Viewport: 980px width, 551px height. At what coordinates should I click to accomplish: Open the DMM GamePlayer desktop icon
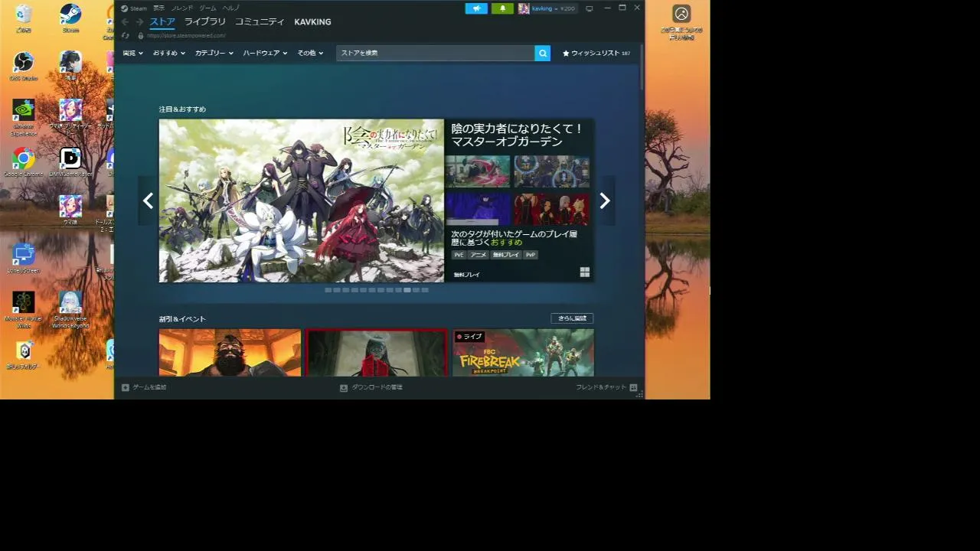click(70, 162)
